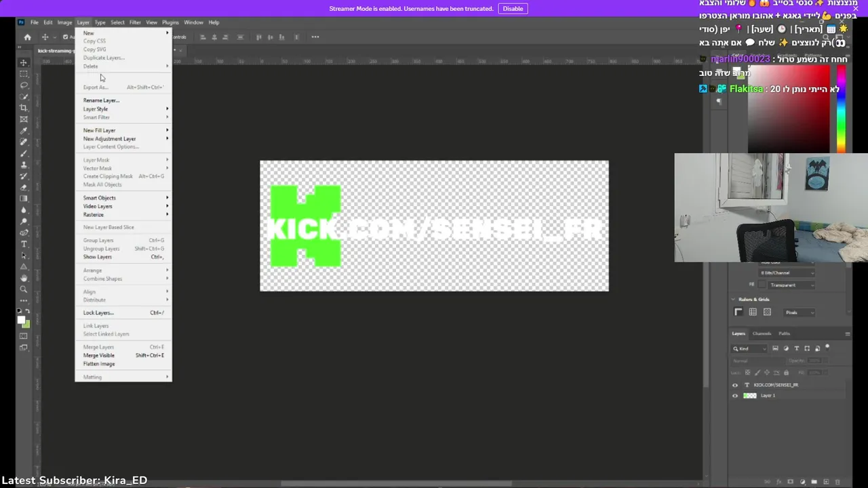Screen dimensions: 868x488
Task: Select the Rectangular Marquee tool
Action: point(24,74)
